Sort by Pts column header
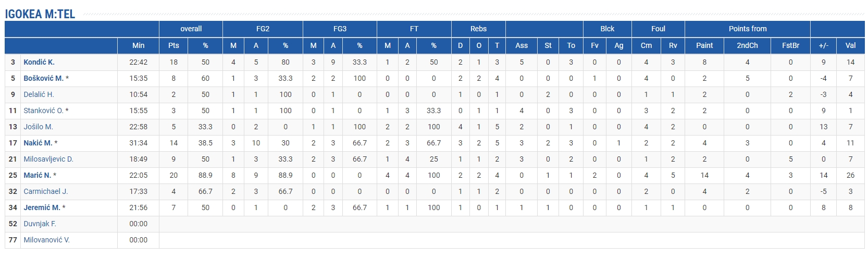Viewport: 868px width, 257px height. click(x=173, y=45)
